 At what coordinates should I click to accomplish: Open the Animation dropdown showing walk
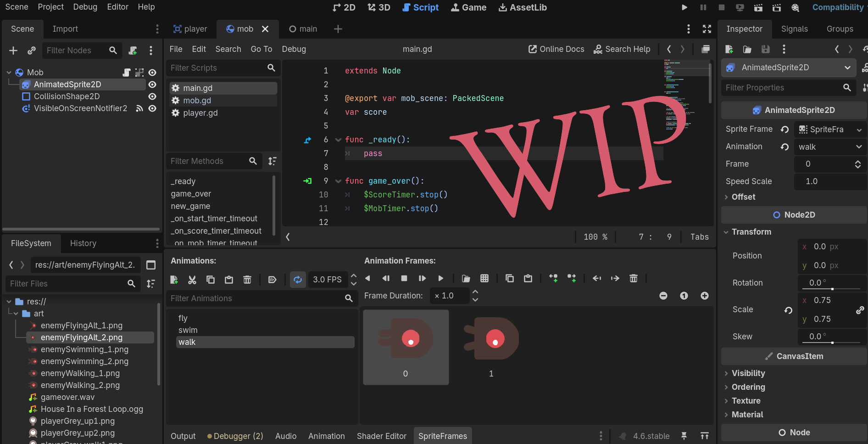(x=829, y=147)
